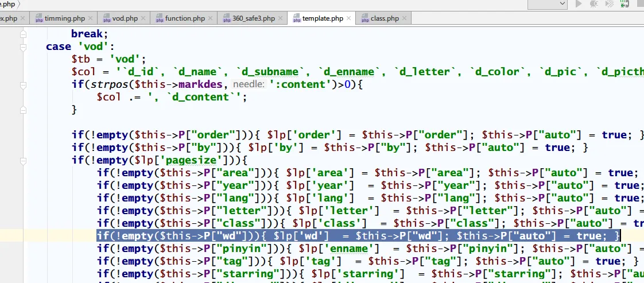Collapse the fold marker beside the break; line
This screenshot has width=644, height=283.
point(24,34)
